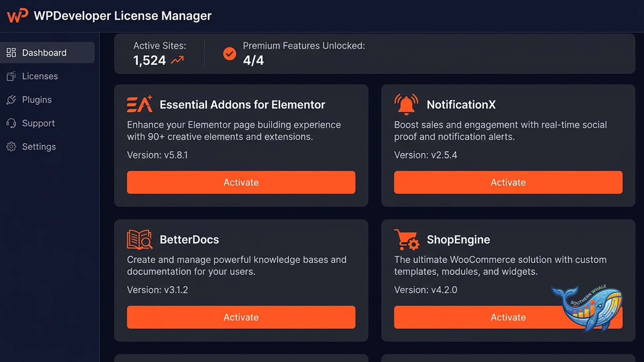
Task: Click the Plugins plug icon in sidebar
Action: (11, 100)
